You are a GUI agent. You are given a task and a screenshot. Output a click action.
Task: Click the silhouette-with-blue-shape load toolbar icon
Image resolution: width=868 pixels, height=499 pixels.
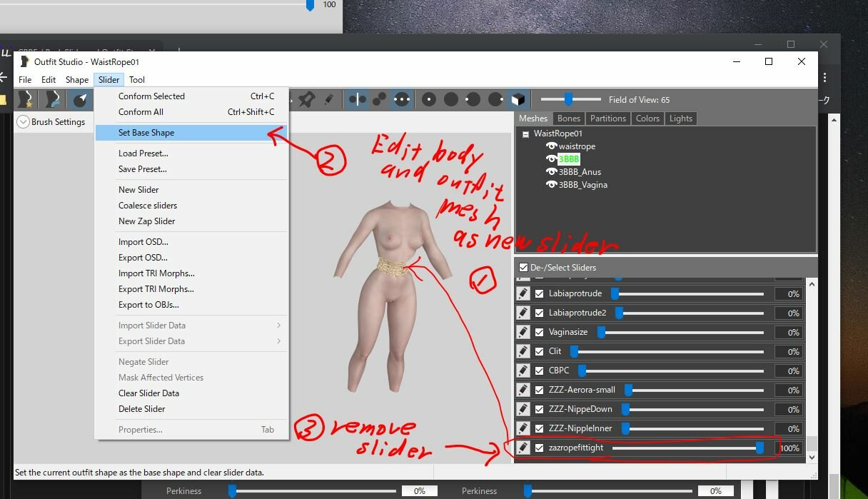pyautogui.click(x=52, y=99)
